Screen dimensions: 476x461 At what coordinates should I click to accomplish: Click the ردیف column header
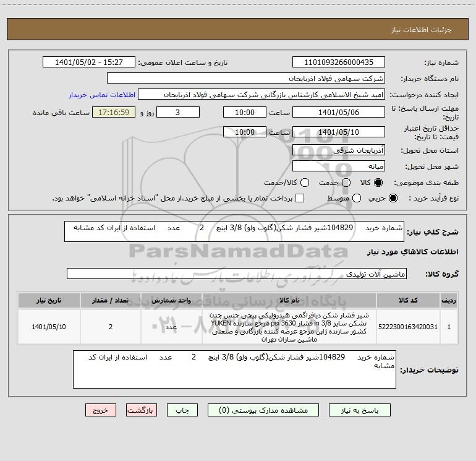(x=449, y=300)
